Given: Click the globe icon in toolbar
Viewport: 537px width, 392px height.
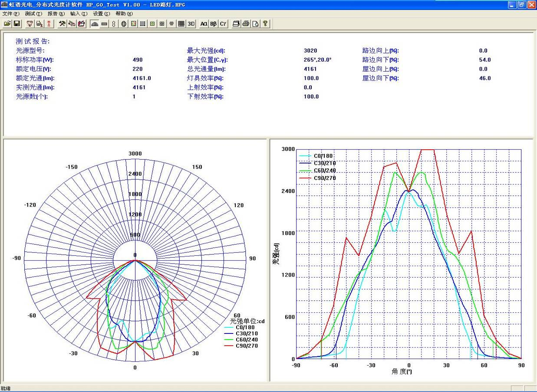Looking at the screenshot, I should [x=124, y=24].
